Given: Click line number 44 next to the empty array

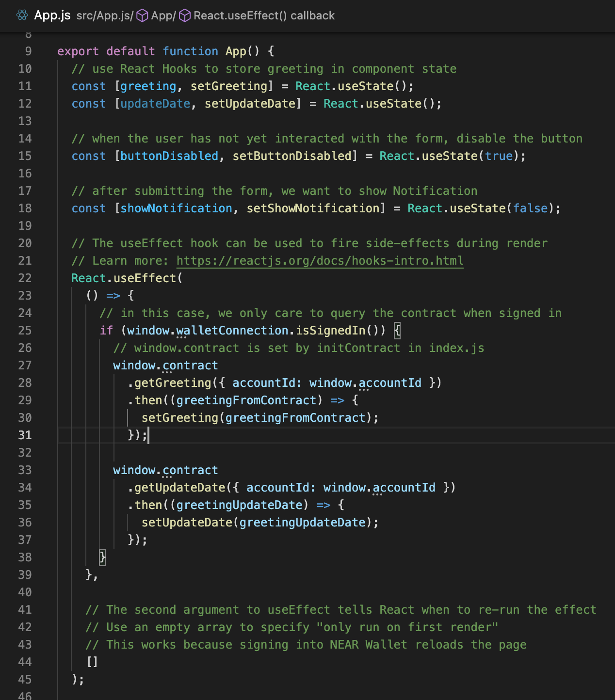Looking at the screenshot, I should pos(25,662).
